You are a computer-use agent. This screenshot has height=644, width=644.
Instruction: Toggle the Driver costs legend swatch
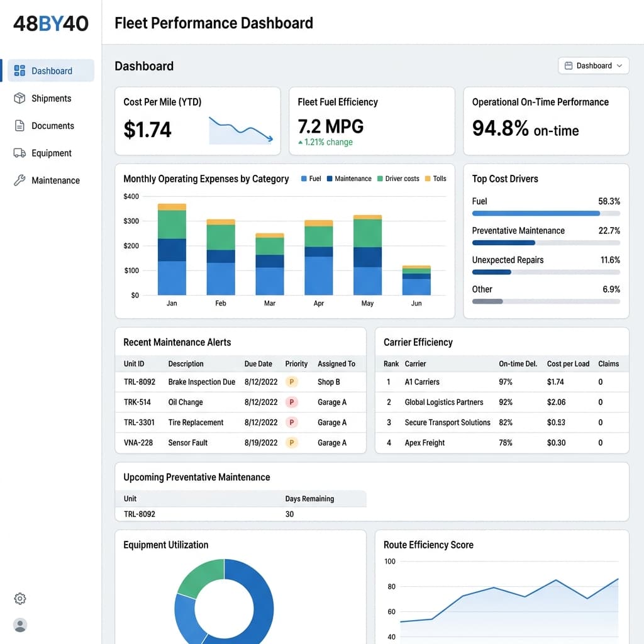pos(380,179)
